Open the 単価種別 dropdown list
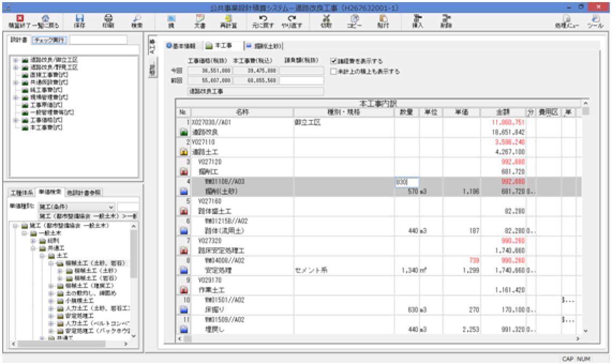612x364 pixels. tap(111, 207)
